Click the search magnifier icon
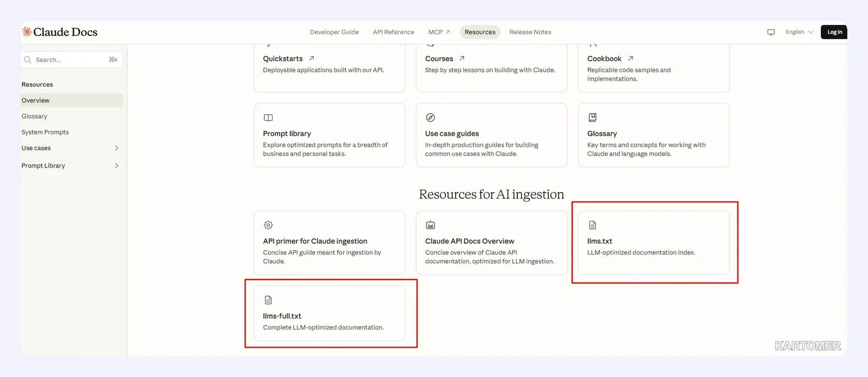868x377 pixels. point(28,60)
